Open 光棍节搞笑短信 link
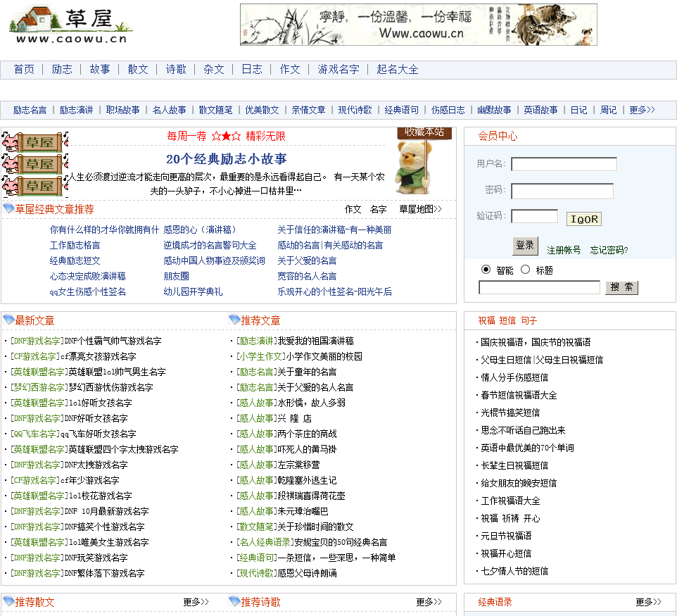Viewport: 677px width, 616px height. tap(510, 413)
